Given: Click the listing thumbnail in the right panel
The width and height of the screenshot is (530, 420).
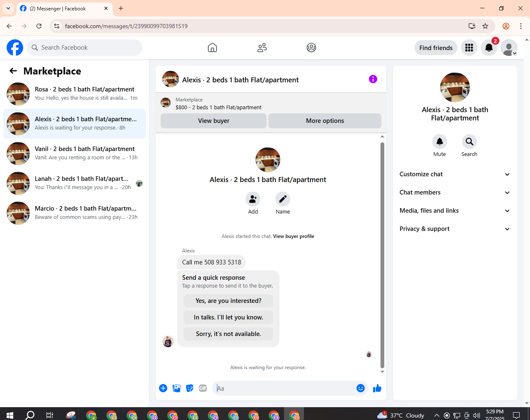Looking at the screenshot, I should tap(455, 87).
